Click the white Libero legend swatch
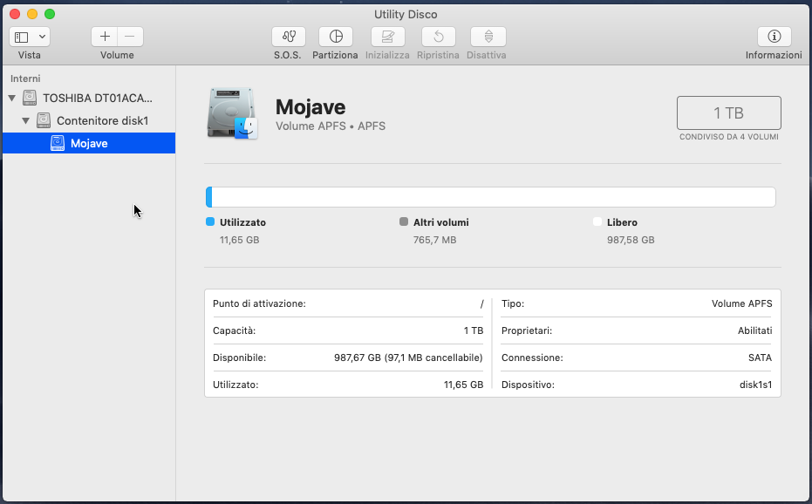This screenshot has height=504, width=812. [x=597, y=221]
